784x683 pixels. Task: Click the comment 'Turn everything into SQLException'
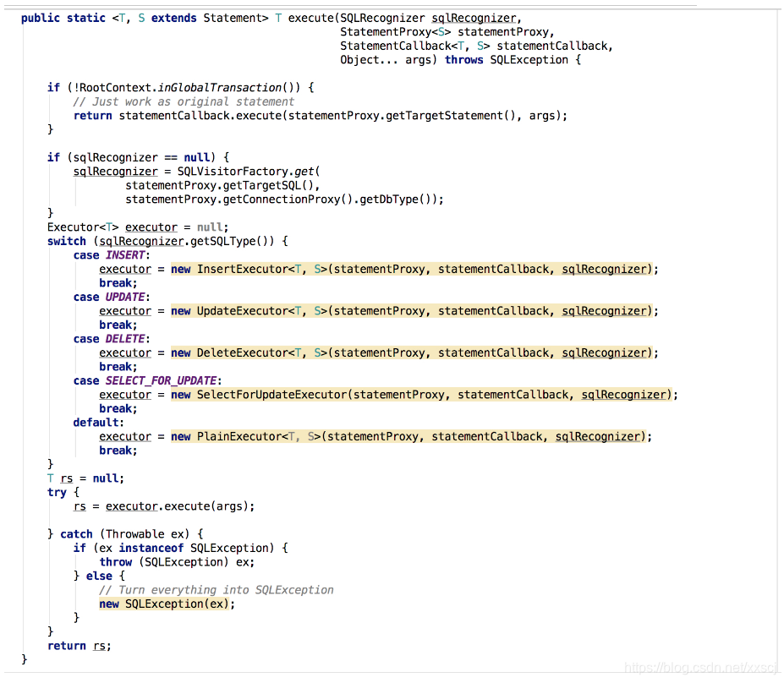click(217, 590)
